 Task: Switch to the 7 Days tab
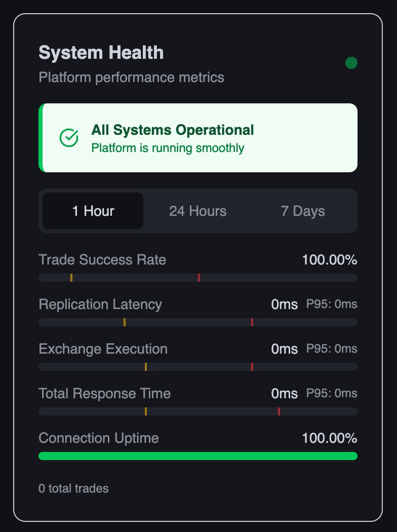pyautogui.click(x=303, y=211)
